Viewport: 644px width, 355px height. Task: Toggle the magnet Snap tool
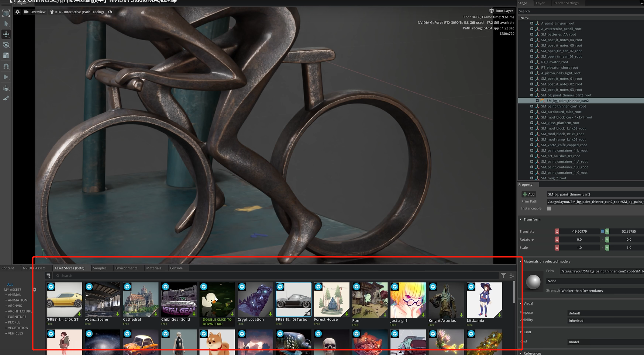[6, 66]
